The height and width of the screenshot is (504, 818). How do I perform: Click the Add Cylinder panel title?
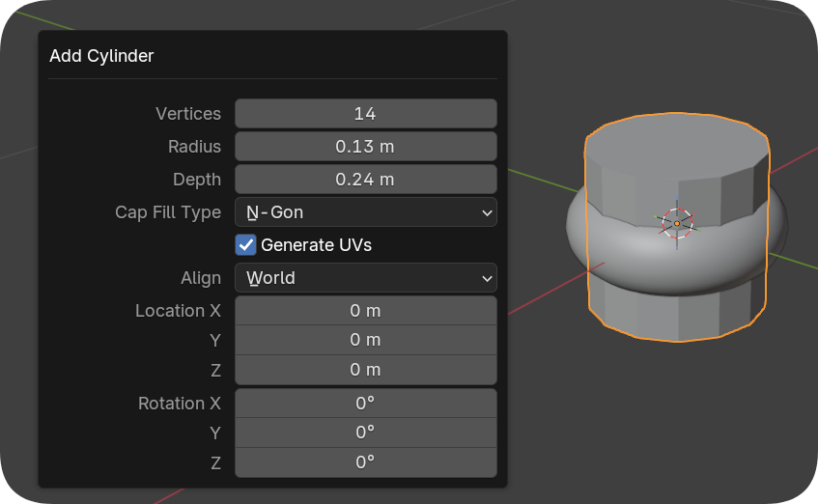pyautogui.click(x=101, y=56)
